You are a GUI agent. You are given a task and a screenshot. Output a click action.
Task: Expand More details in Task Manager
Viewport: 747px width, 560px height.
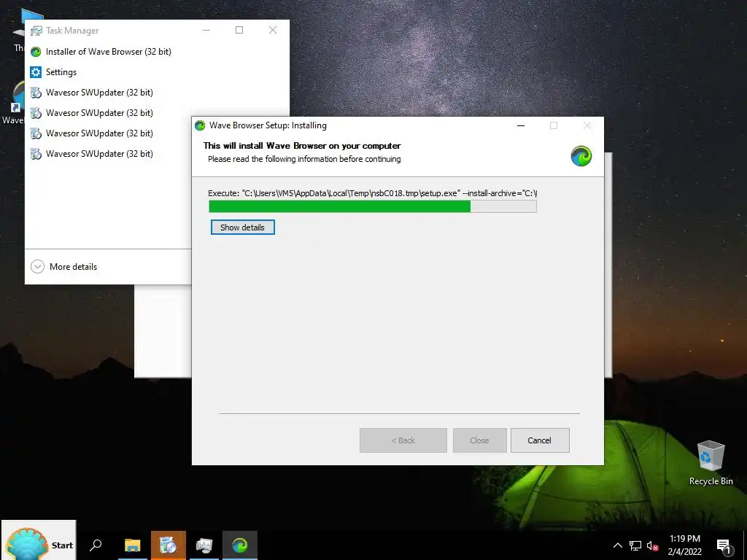tap(64, 267)
